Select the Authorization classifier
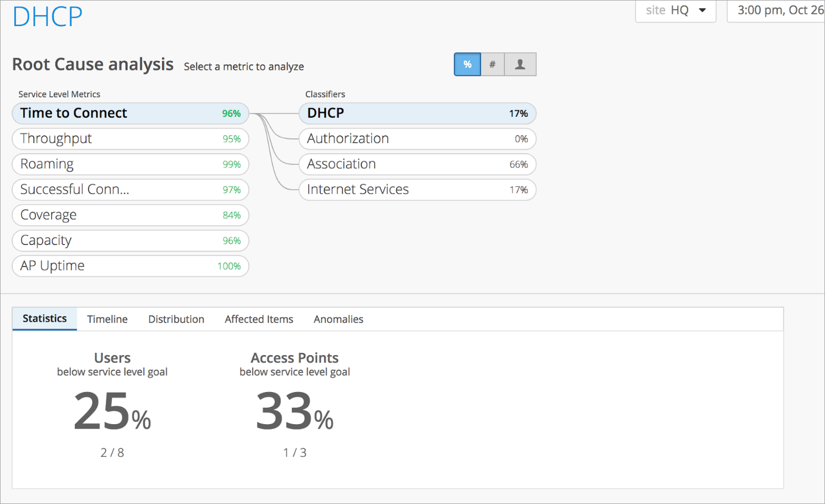The height and width of the screenshot is (504, 825). point(417,139)
